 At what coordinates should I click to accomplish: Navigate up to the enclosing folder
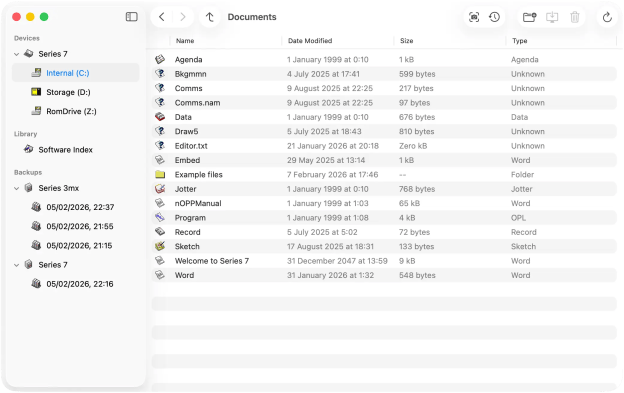(209, 17)
